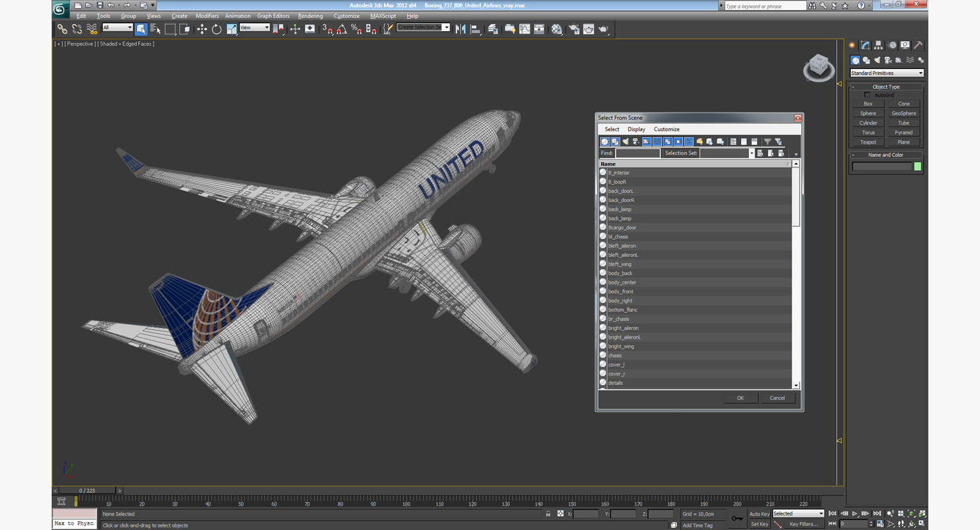
Task: Click the Auto Key button
Action: [759, 513]
